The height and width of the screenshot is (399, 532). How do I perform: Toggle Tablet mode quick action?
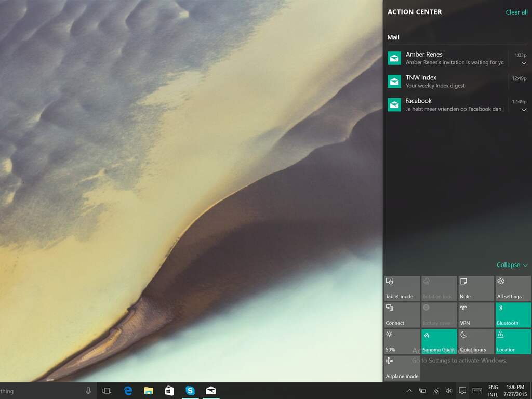(x=402, y=288)
